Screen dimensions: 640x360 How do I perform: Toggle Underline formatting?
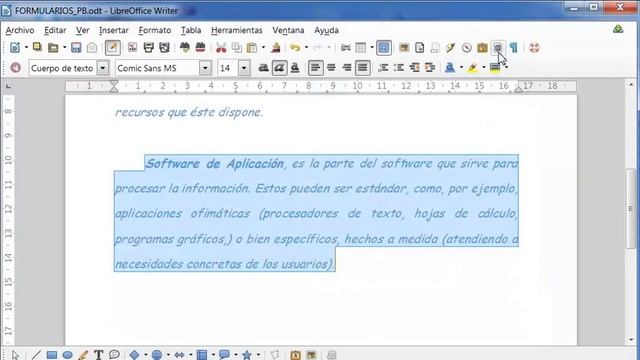pyautogui.click(x=295, y=68)
